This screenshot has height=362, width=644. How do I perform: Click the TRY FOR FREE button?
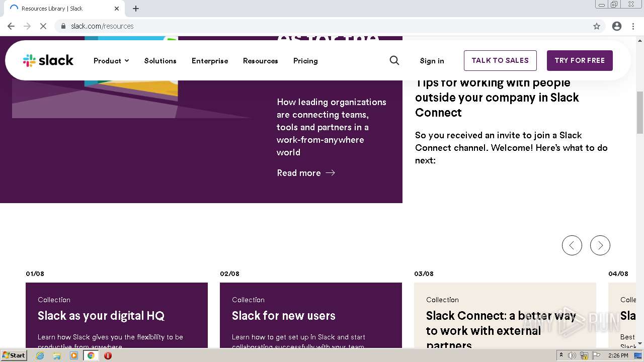[580, 60]
